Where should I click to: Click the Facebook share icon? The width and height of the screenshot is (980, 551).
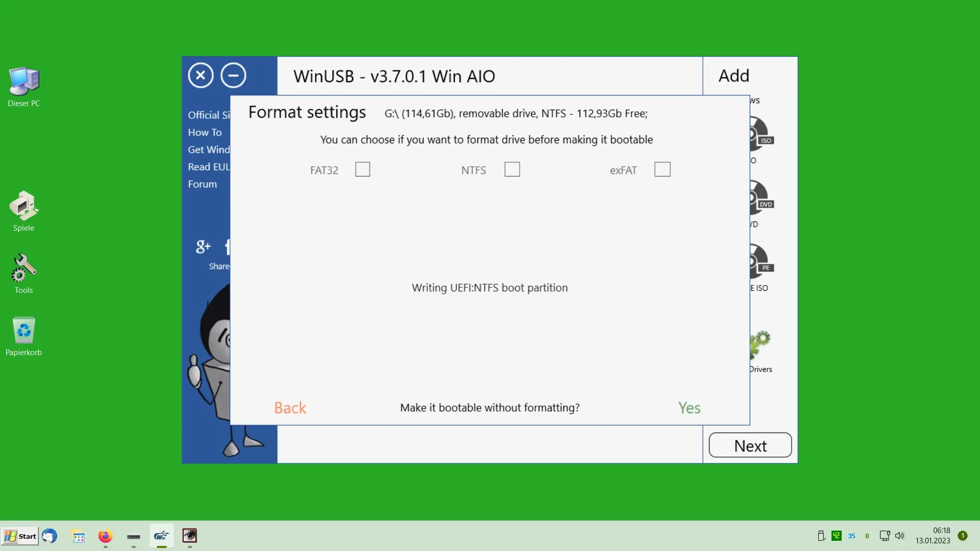[227, 247]
